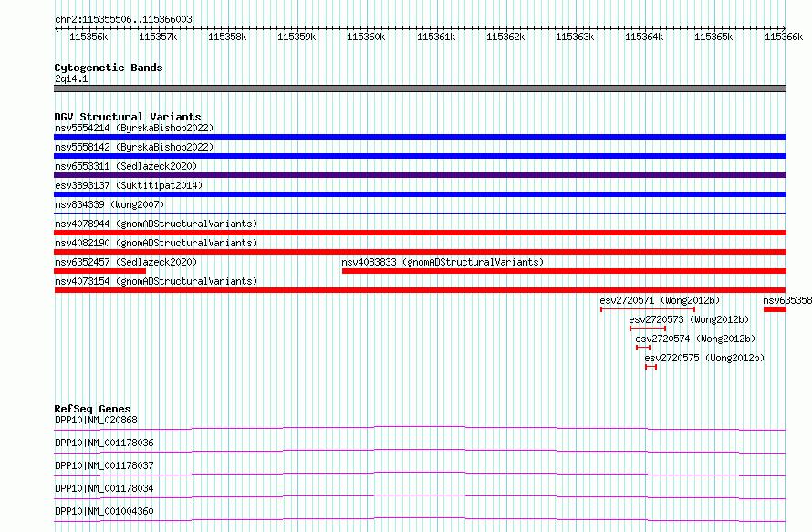Open the DGV Structural Variants track title
Viewport: 812px width, 532px height.
coord(128,117)
